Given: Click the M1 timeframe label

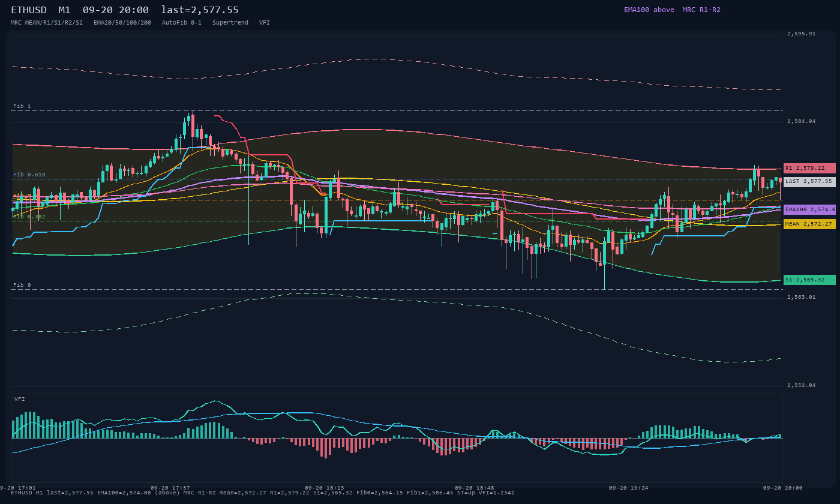Looking at the screenshot, I should pyautogui.click(x=64, y=10).
